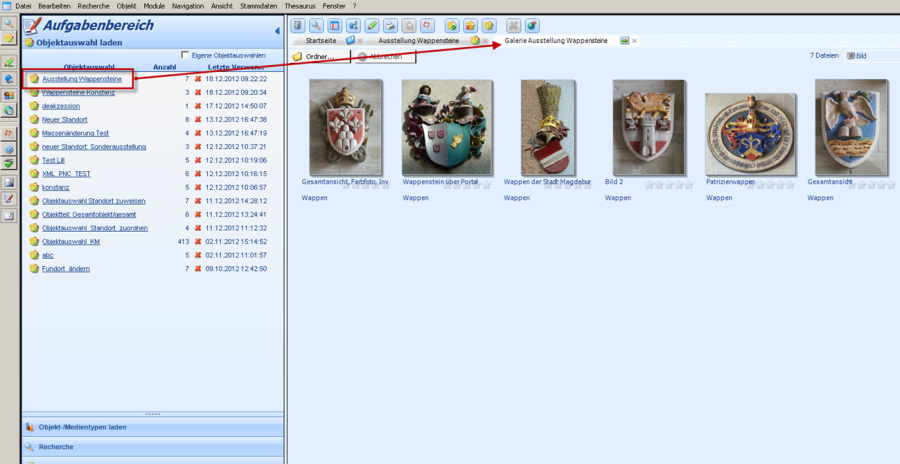Click the blue book icon in left sidebar
Image resolution: width=900 pixels, height=464 pixels.
(x=9, y=78)
